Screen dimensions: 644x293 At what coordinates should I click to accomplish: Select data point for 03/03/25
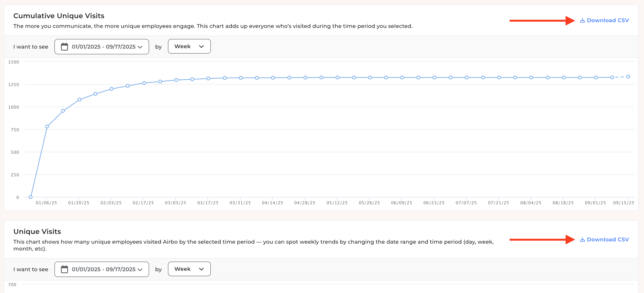pyautogui.click(x=176, y=80)
